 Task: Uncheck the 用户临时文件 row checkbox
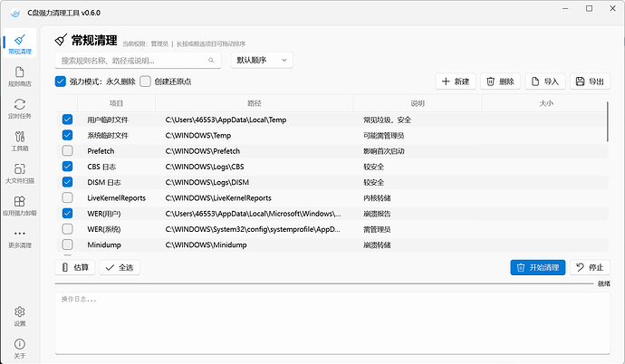coord(67,120)
